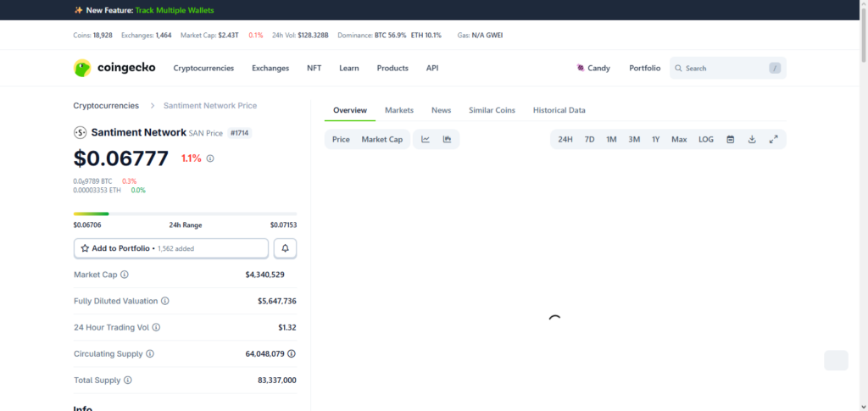The image size is (868, 411).
Task: Click the Circulating Supply info icon
Action: tap(150, 353)
